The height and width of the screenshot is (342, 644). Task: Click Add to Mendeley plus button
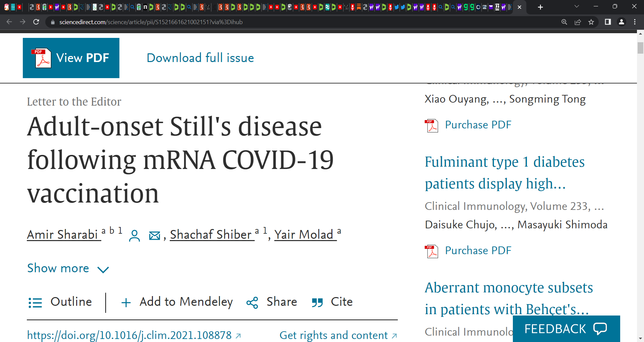[x=126, y=302]
